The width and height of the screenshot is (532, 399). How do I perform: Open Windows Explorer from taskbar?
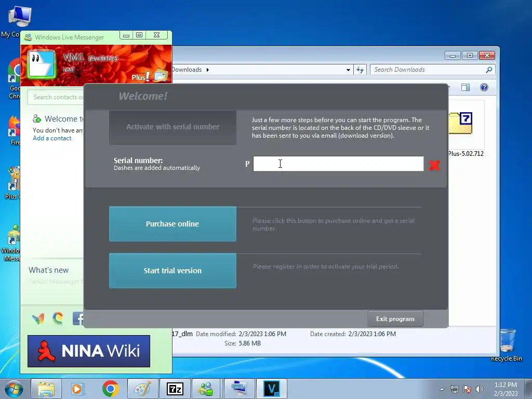pos(46,389)
